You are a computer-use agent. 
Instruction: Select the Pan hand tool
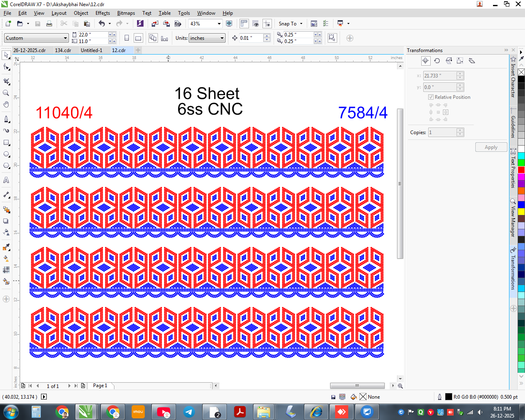6,105
